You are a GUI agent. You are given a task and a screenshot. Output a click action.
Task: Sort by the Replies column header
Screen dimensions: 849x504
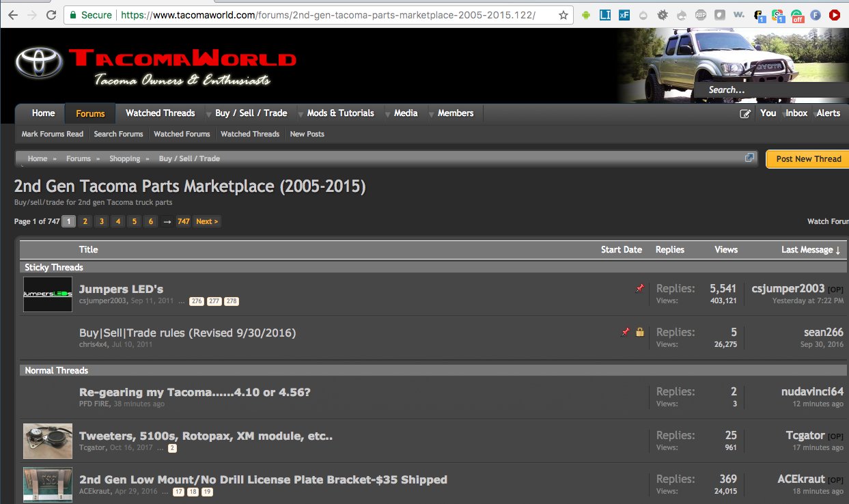[x=669, y=250]
